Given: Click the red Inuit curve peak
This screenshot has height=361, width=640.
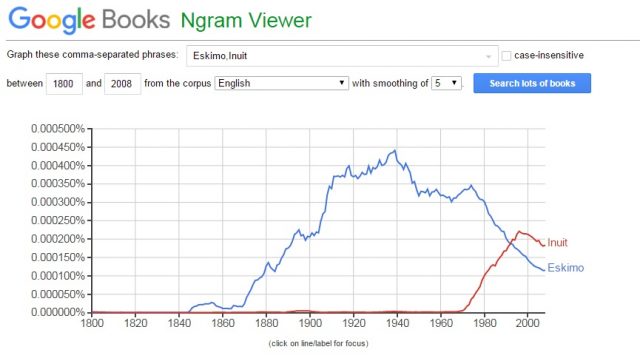Looking at the screenshot, I should 519,232.
